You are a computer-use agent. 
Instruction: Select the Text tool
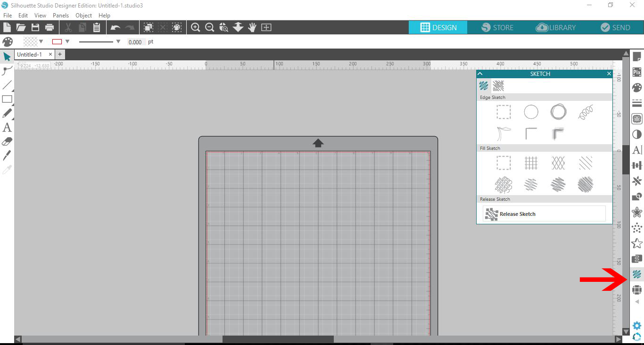click(x=7, y=127)
